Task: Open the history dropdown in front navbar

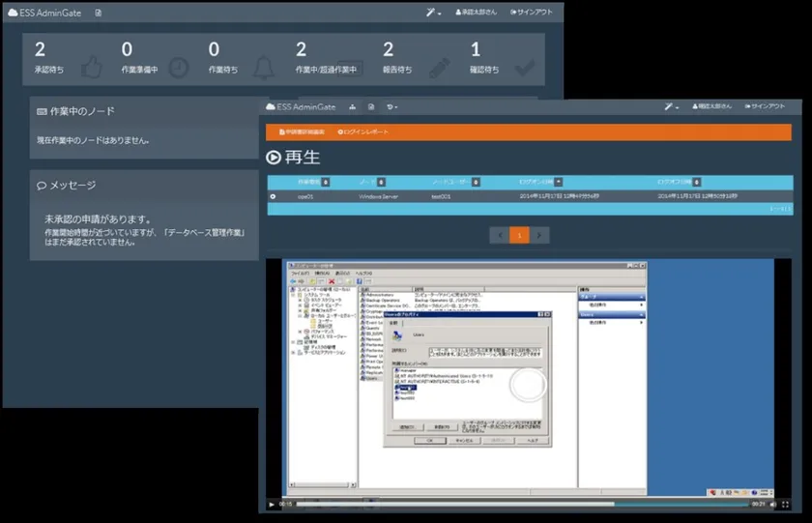Action: pos(391,106)
